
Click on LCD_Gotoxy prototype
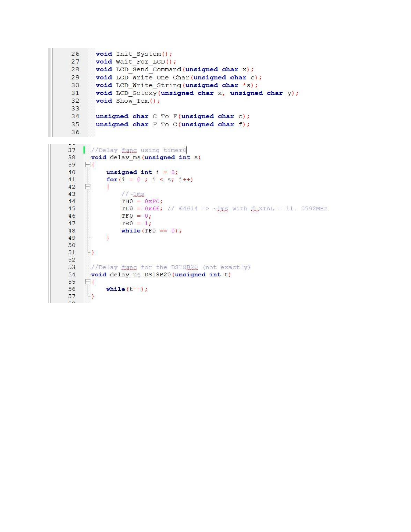[x=197, y=93]
